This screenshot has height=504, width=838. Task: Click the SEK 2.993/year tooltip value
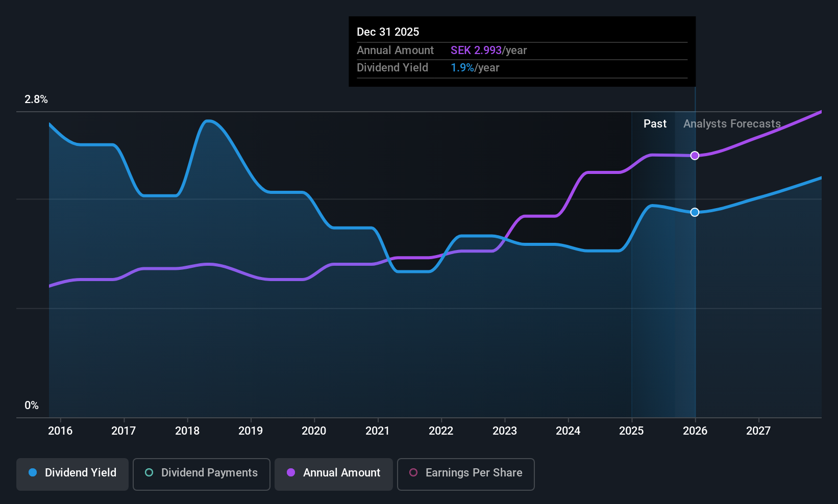coord(488,51)
